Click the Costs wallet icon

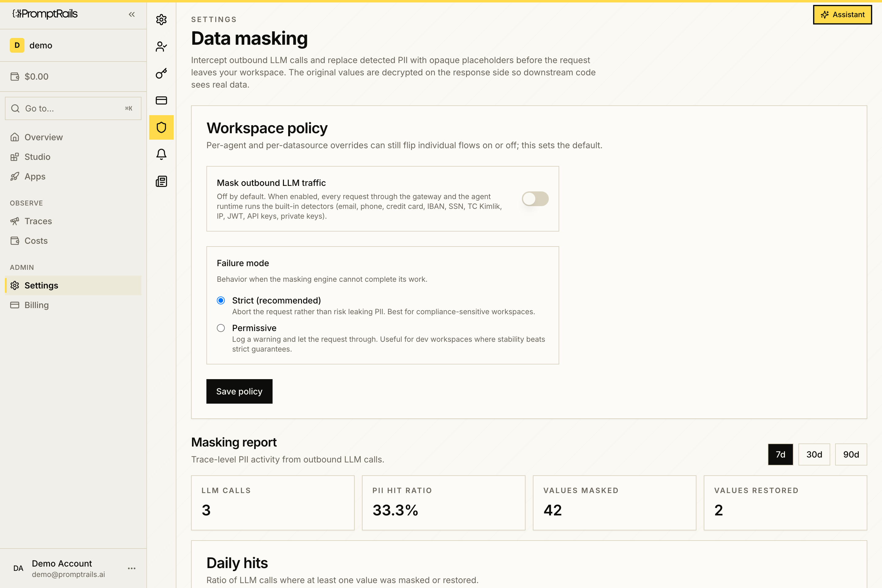click(x=15, y=241)
